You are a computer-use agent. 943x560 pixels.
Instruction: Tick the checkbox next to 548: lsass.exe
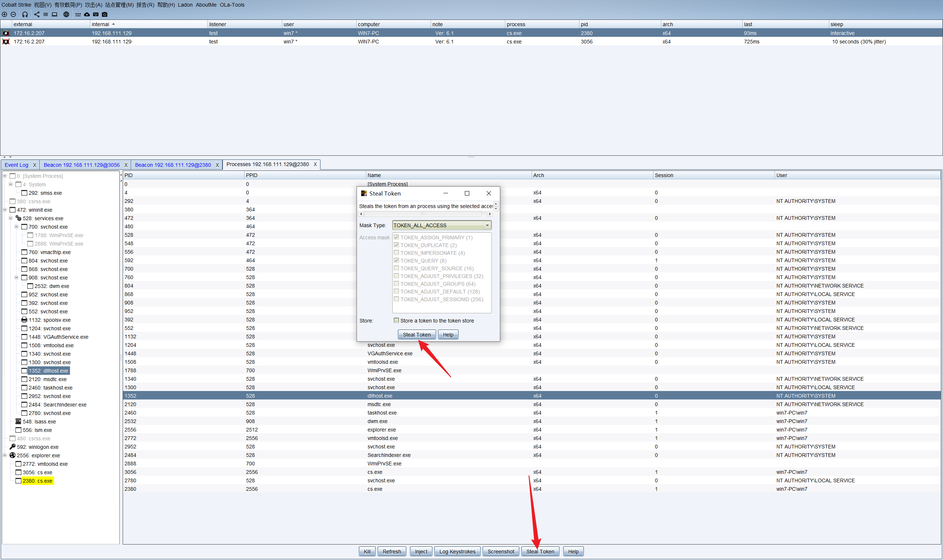coord(18,422)
